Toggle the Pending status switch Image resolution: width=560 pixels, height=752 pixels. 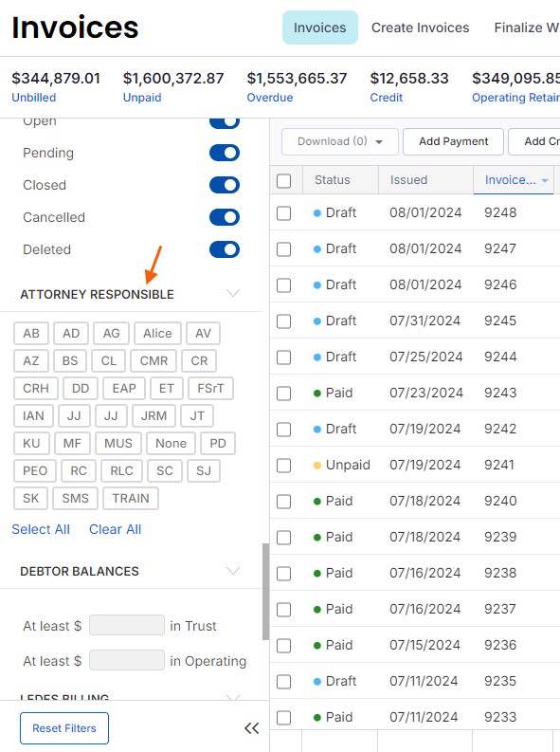pyautogui.click(x=225, y=153)
